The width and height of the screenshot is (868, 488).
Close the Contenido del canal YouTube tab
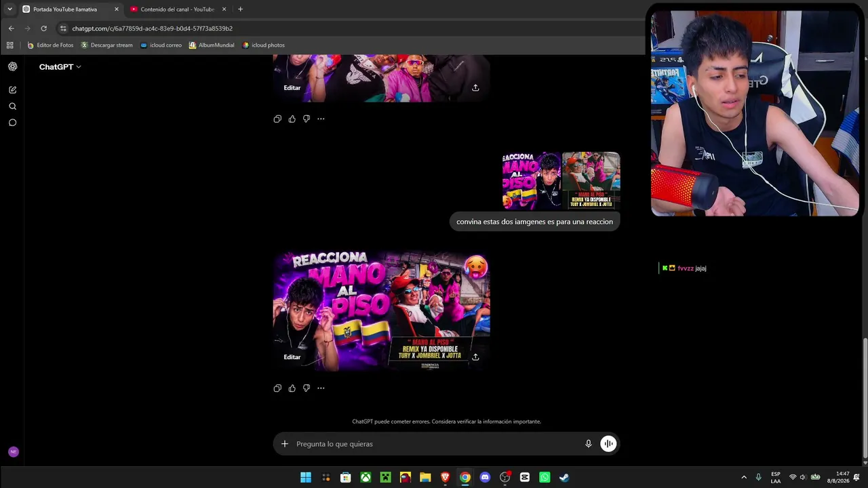[x=224, y=9]
